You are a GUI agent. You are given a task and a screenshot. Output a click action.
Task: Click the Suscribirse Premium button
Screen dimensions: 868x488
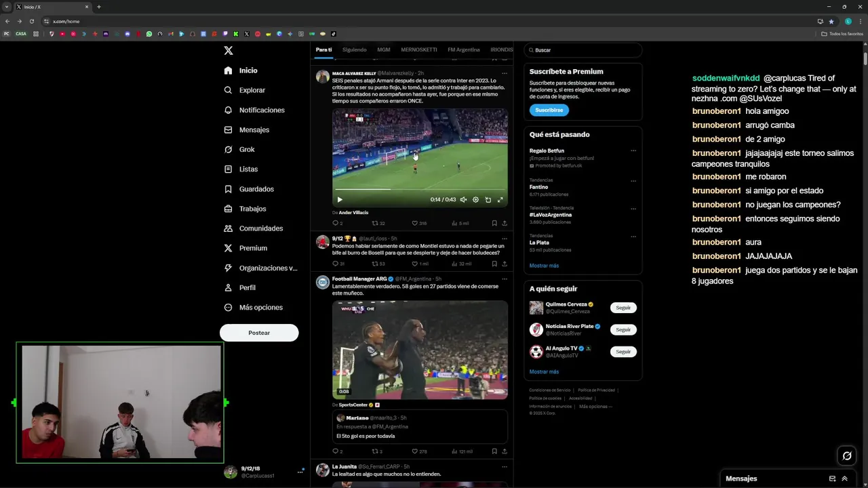549,110
